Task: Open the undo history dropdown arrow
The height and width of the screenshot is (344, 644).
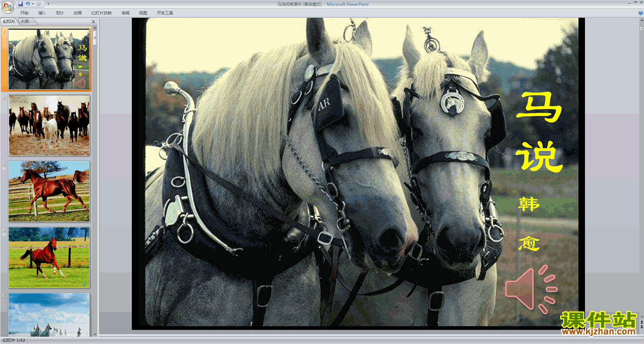Action: tap(33, 4)
